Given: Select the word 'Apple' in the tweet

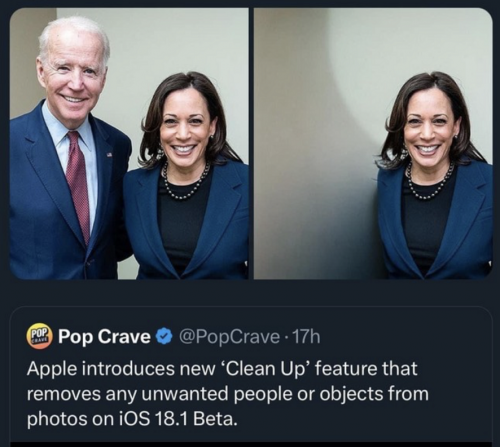Looking at the screenshot, I should (x=52, y=369).
